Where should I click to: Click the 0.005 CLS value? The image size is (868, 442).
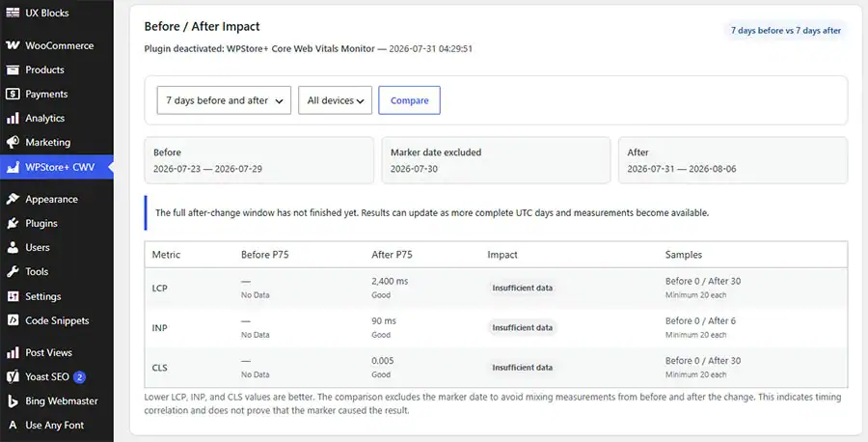click(383, 361)
